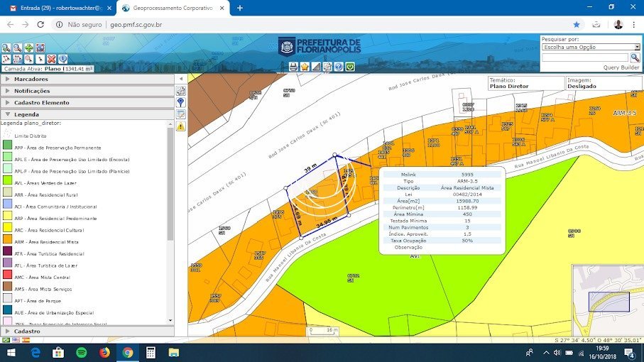This screenshot has height=362, width=644.
Task: Select the arrow pointer tool
Action: tap(40, 59)
